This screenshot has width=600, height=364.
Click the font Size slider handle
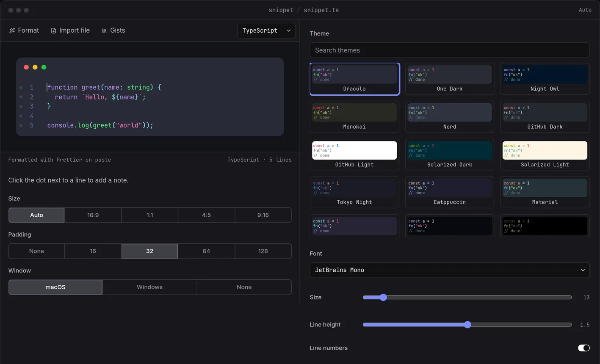(383, 297)
